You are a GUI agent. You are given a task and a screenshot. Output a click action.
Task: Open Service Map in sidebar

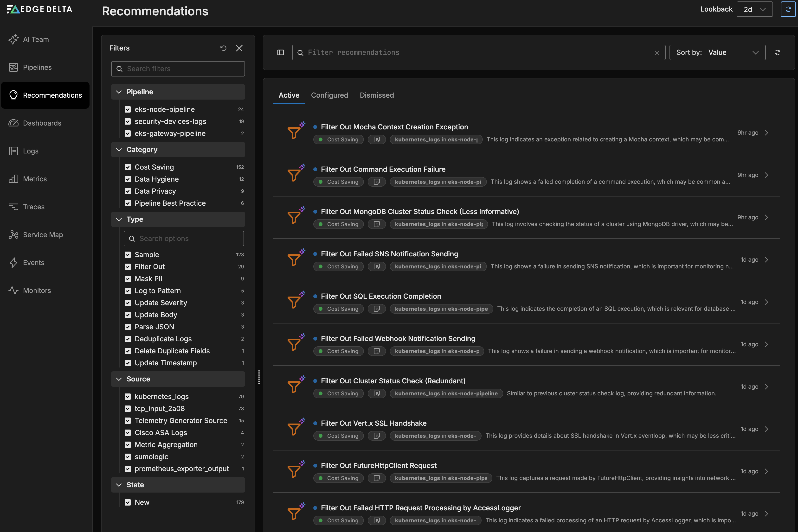coord(43,235)
